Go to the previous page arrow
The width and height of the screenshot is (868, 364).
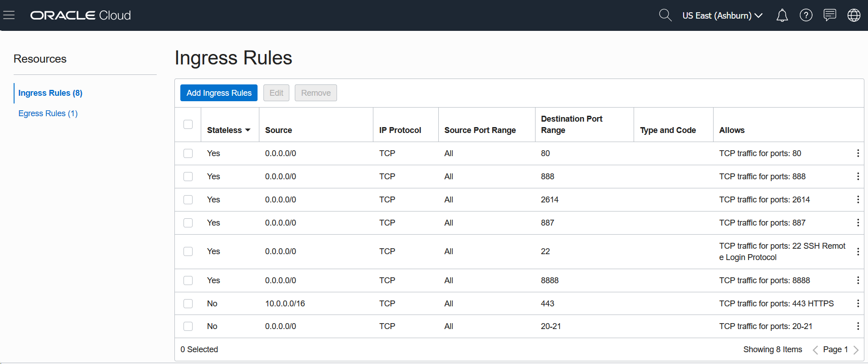815,349
